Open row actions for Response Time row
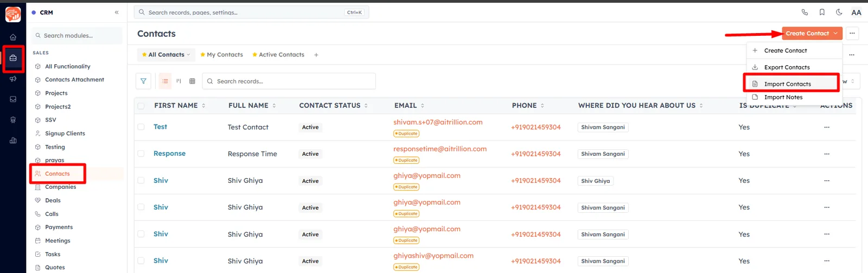 click(x=827, y=154)
